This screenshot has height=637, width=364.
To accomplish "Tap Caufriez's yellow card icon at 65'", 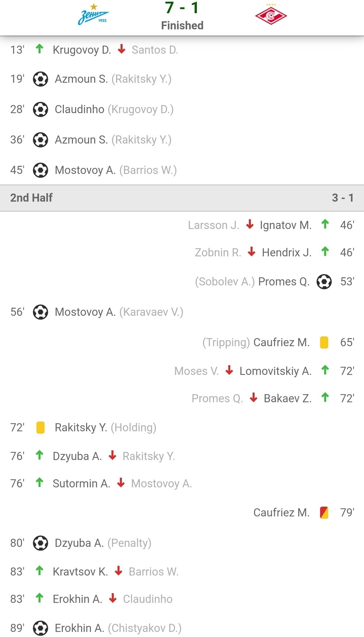I will pyautogui.click(x=324, y=342).
